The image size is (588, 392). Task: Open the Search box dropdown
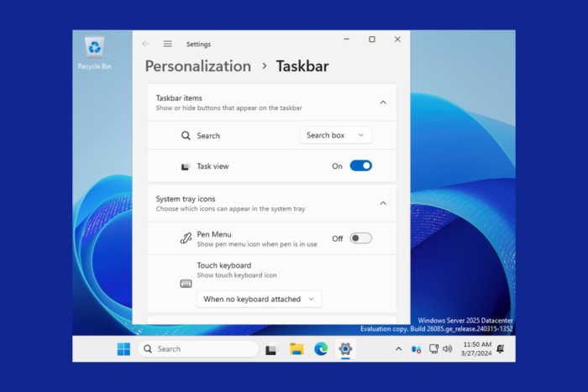[336, 135]
